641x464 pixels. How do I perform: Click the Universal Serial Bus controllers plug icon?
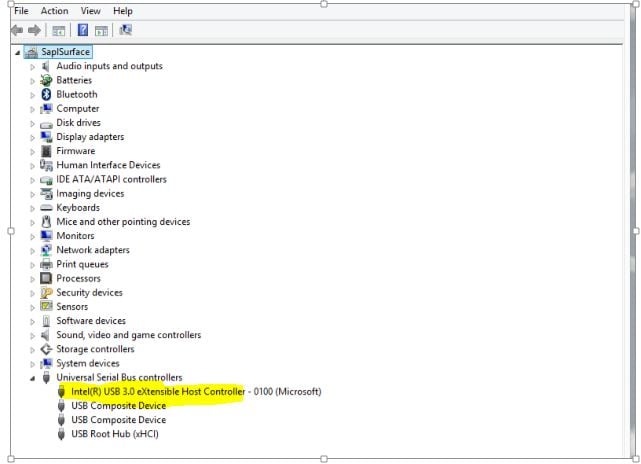[46, 377]
